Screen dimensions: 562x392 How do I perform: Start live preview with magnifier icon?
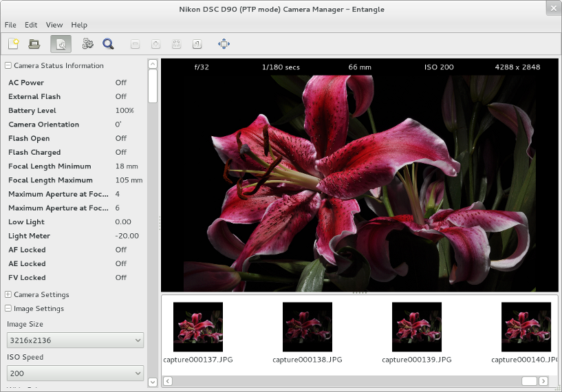(108, 44)
